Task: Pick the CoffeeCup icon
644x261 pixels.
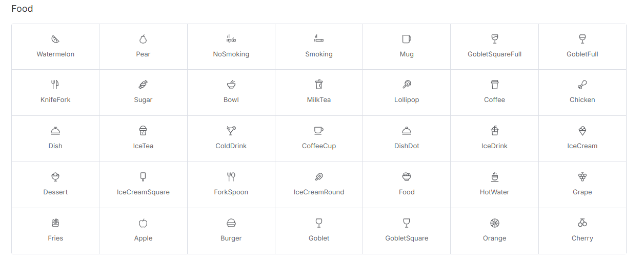Action: [319, 131]
